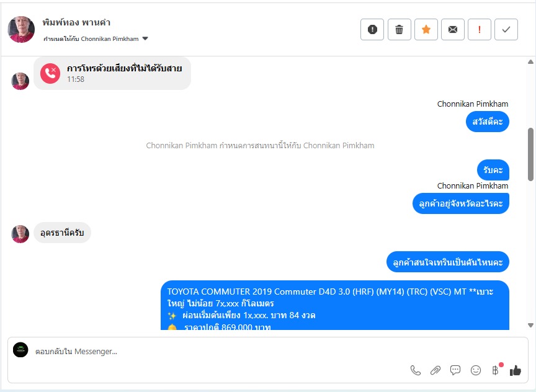Toggle the orange star follow-up flag
Viewport: 536px width, 392px height.
[426, 29]
